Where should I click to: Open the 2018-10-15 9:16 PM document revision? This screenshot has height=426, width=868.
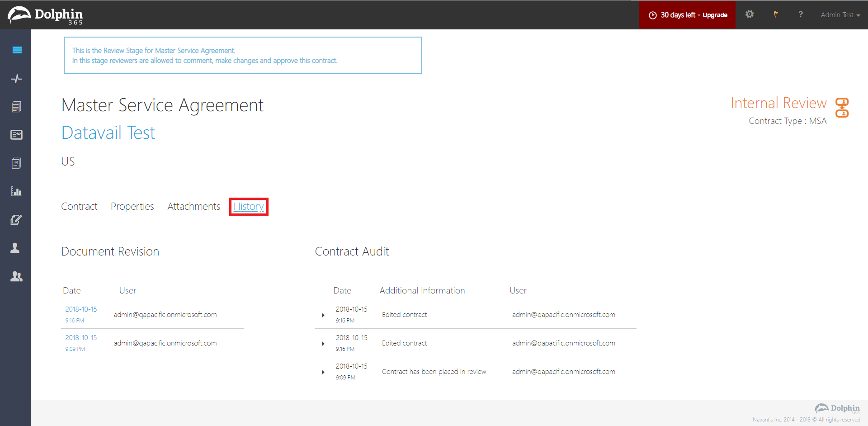click(x=81, y=314)
